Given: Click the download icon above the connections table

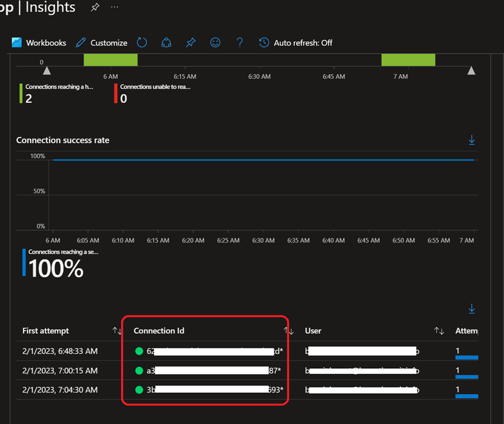Looking at the screenshot, I should coord(471,309).
